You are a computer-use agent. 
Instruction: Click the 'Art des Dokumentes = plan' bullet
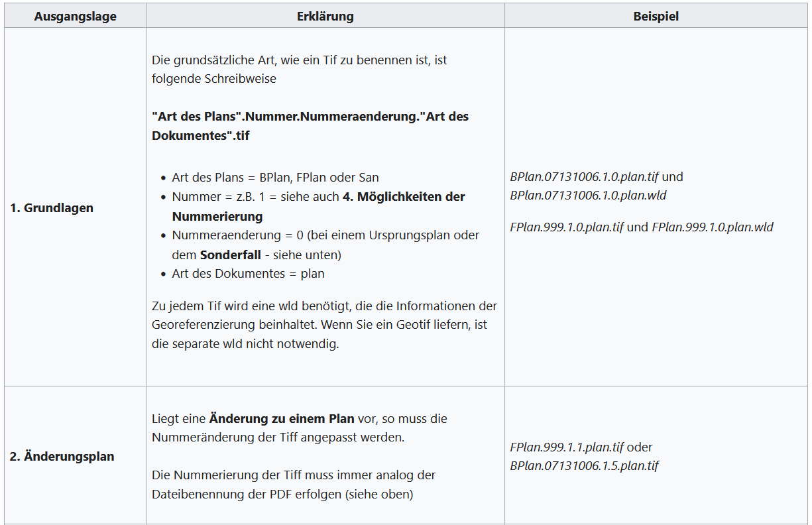click(x=248, y=273)
